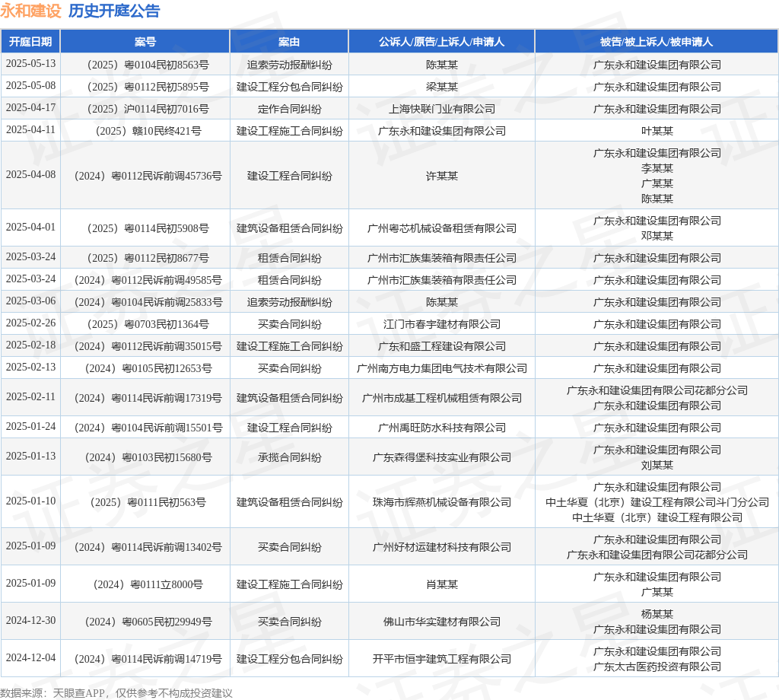Image resolution: width=779 pixels, height=700 pixels.
Task: Click the 被告/被上诉人/被申请人 column header
Action: 657,42
